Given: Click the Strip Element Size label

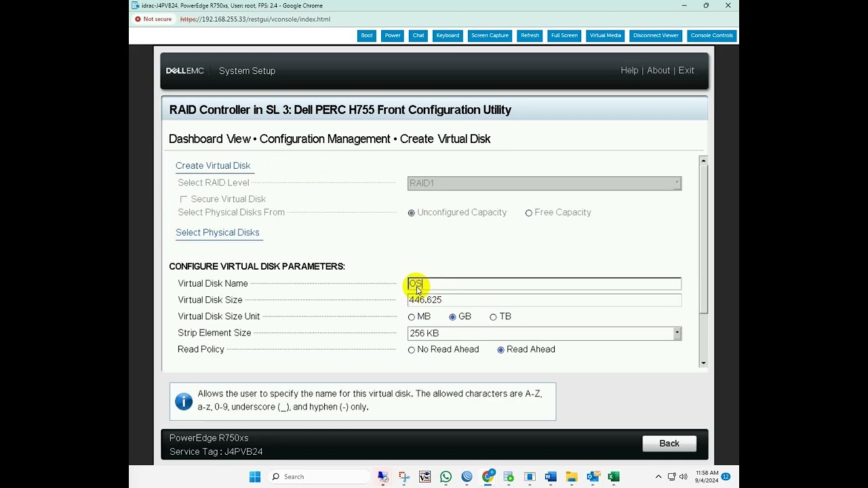Looking at the screenshot, I should click(214, 333).
